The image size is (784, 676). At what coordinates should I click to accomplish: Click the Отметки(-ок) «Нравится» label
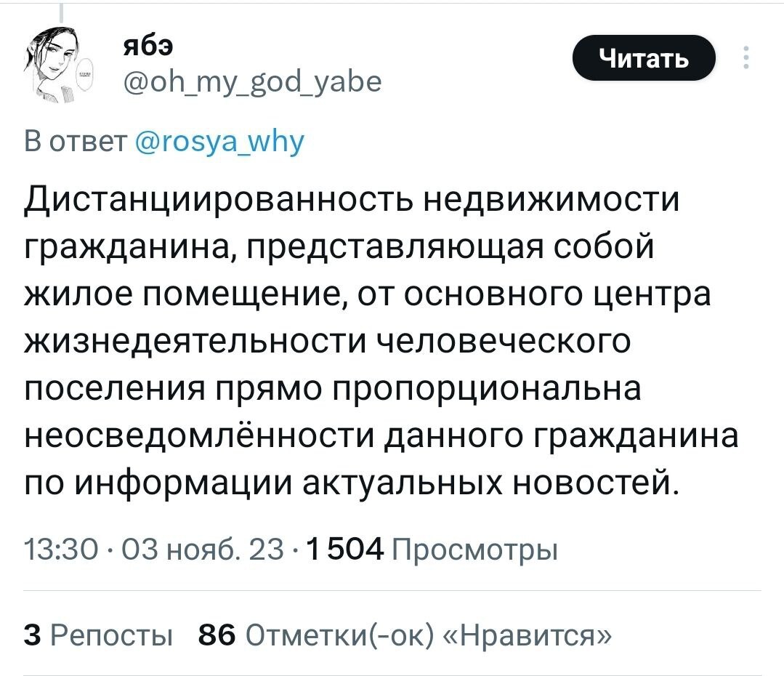click(429, 635)
